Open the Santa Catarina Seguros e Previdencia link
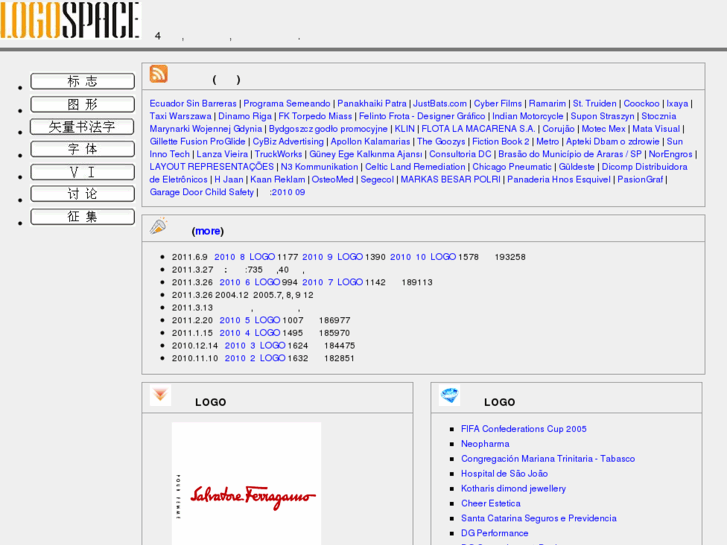This screenshot has height=545, width=727. click(x=538, y=518)
